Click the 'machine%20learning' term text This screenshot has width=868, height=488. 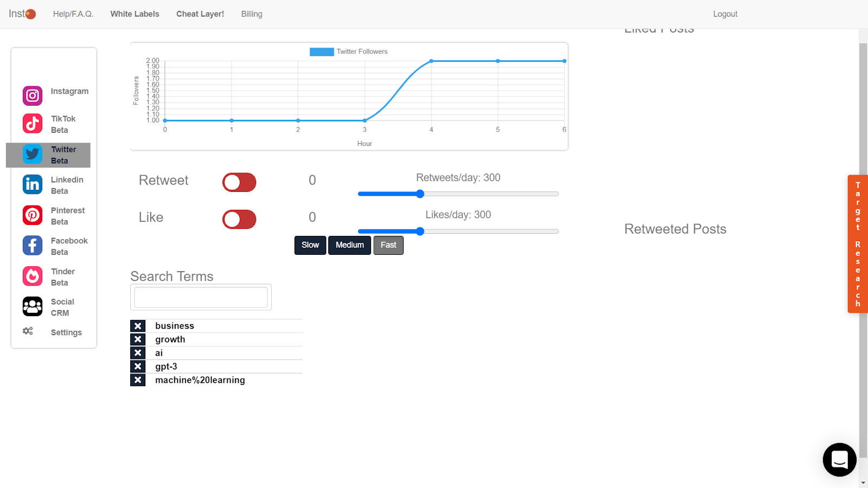point(200,380)
